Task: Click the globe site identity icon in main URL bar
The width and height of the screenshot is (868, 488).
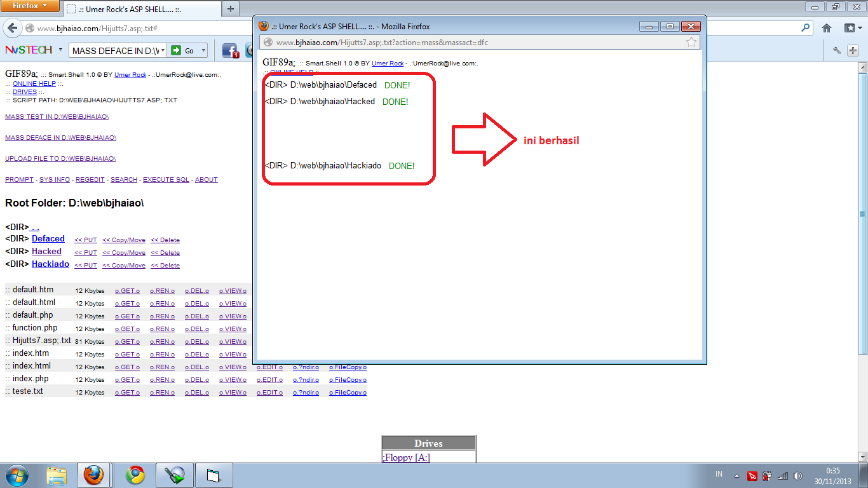Action: 29,29
